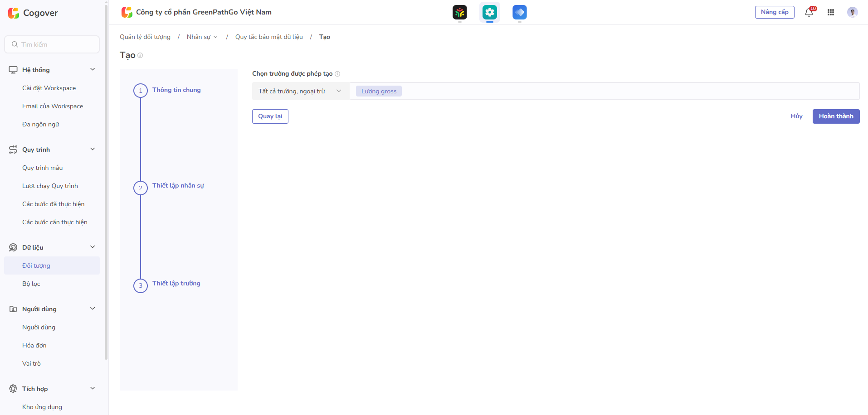Viewport: 868px width, 415px height.
Task: Click the company logo beside GreenPathGo name
Action: click(x=127, y=12)
